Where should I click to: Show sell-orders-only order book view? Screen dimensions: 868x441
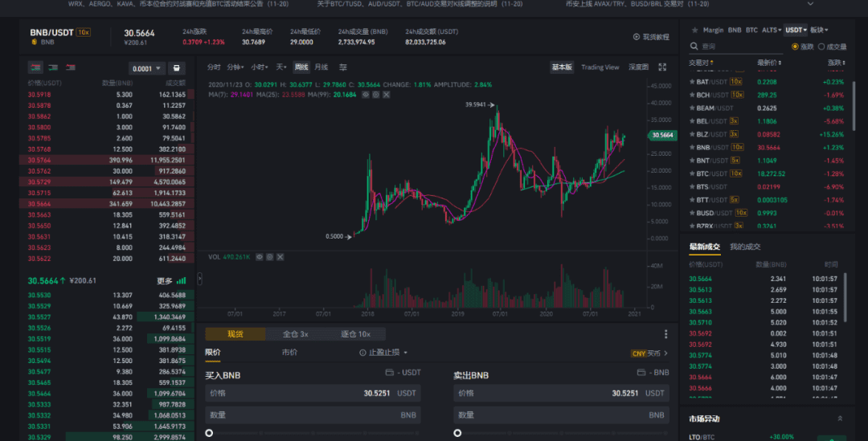71,67
